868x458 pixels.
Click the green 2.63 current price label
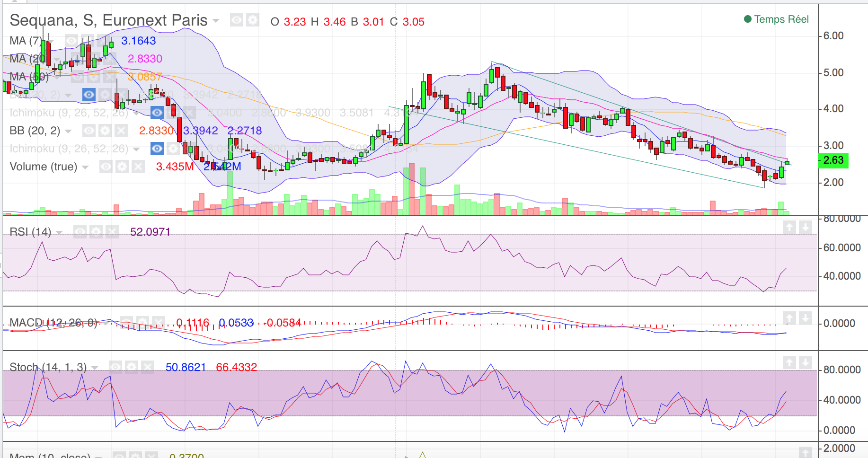pos(833,160)
